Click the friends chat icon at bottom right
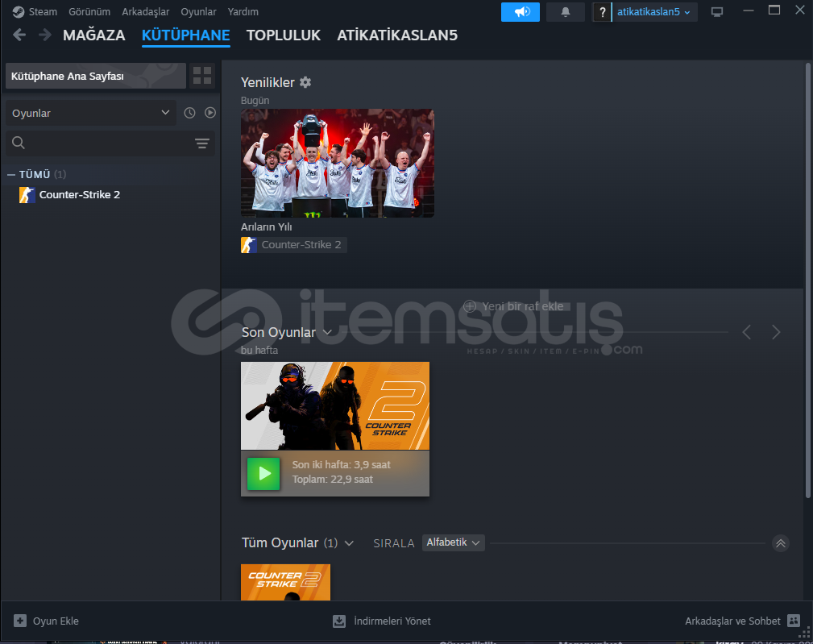 click(794, 620)
